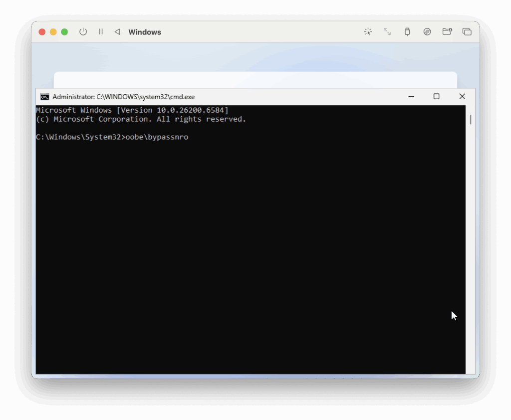Image resolution: width=511 pixels, height=420 pixels.
Task: Click the USB device toolbar icon
Action: click(407, 31)
